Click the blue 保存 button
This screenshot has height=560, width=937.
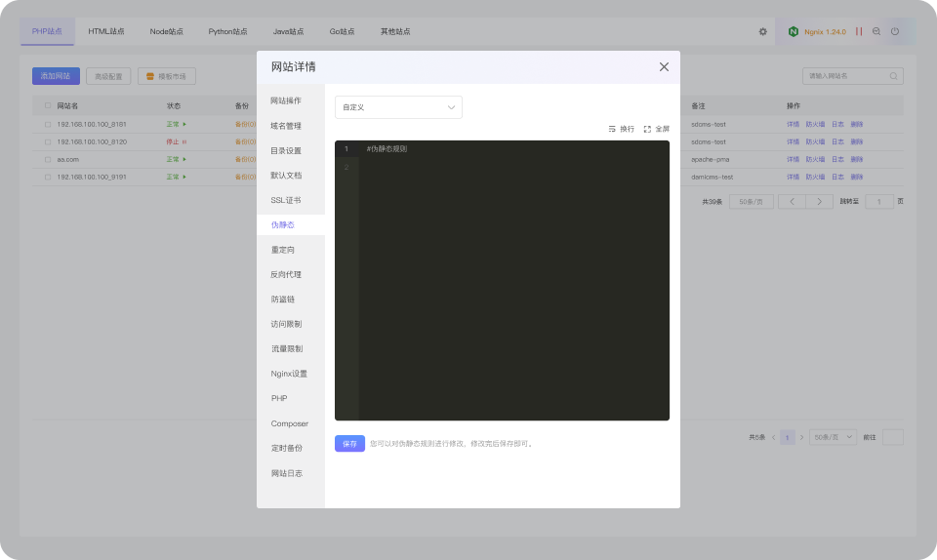pyautogui.click(x=349, y=444)
